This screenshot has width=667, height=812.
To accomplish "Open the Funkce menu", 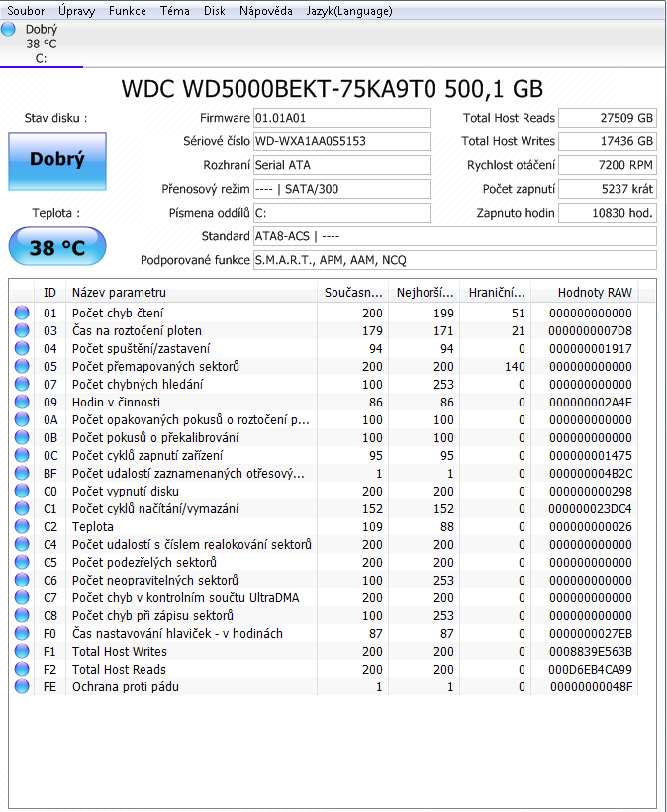I will [x=127, y=10].
